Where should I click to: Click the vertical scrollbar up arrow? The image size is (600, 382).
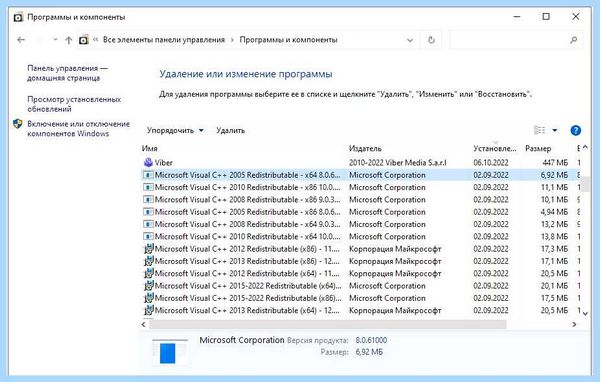point(585,147)
